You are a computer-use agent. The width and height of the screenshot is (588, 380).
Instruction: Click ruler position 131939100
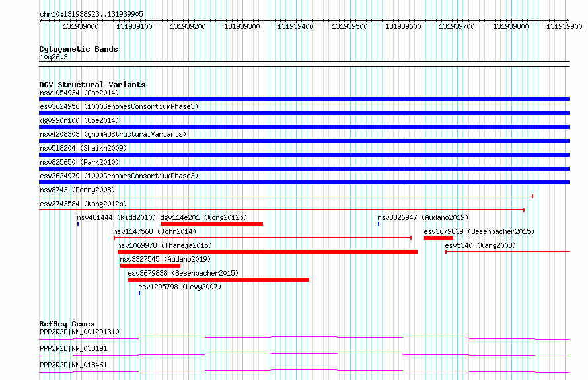134,26
